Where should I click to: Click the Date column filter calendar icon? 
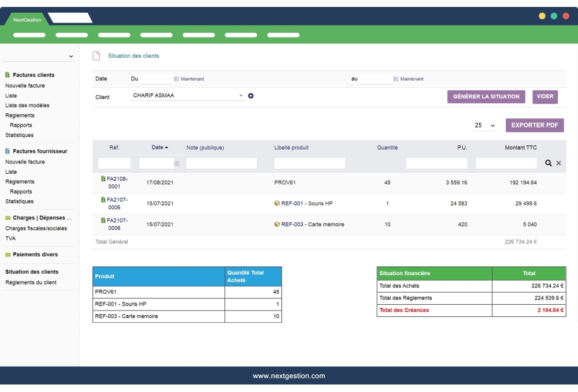(x=177, y=163)
